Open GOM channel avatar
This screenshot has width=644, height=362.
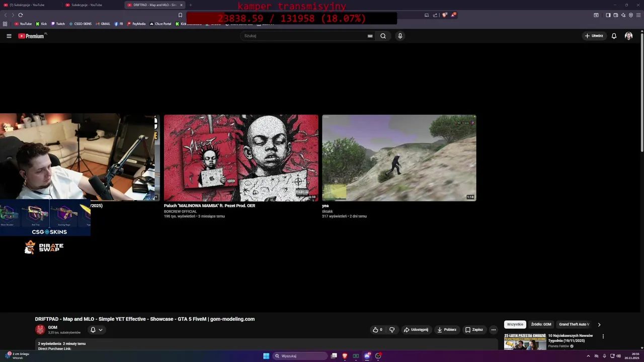[40, 330]
